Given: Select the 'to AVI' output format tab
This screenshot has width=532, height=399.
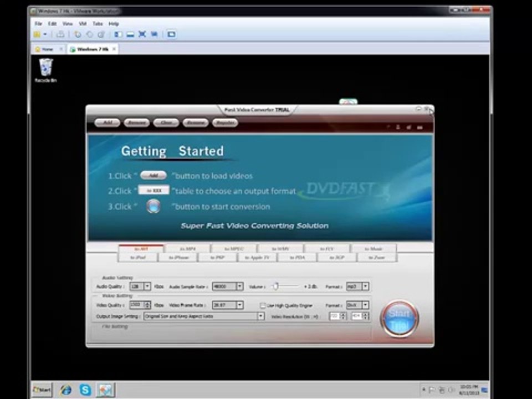Looking at the screenshot, I should click(x=141, y=249).
